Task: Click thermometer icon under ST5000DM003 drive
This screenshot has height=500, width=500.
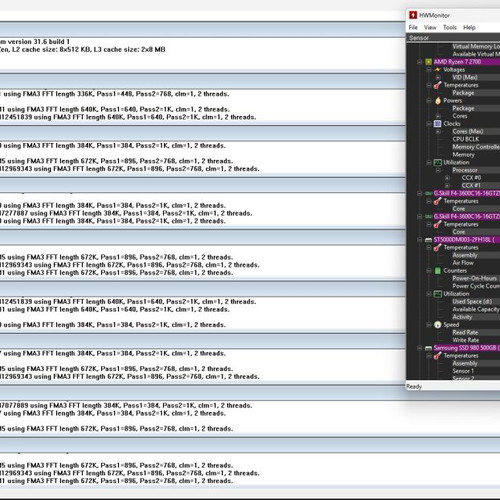Action: coord(438,247)
